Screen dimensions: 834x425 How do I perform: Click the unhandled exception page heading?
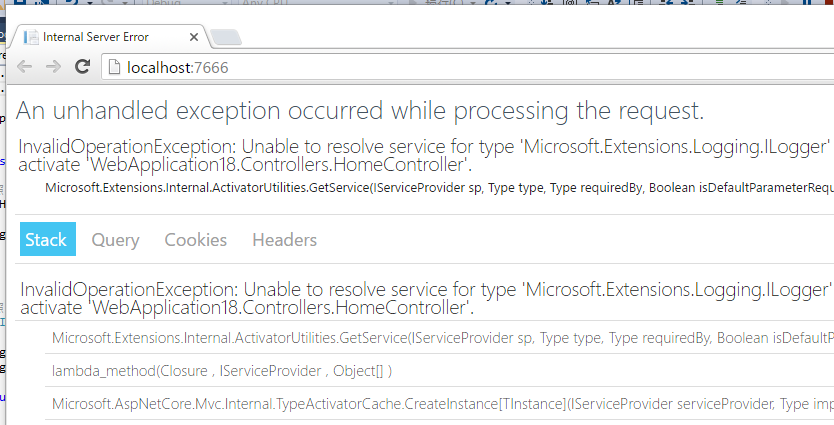360,111
